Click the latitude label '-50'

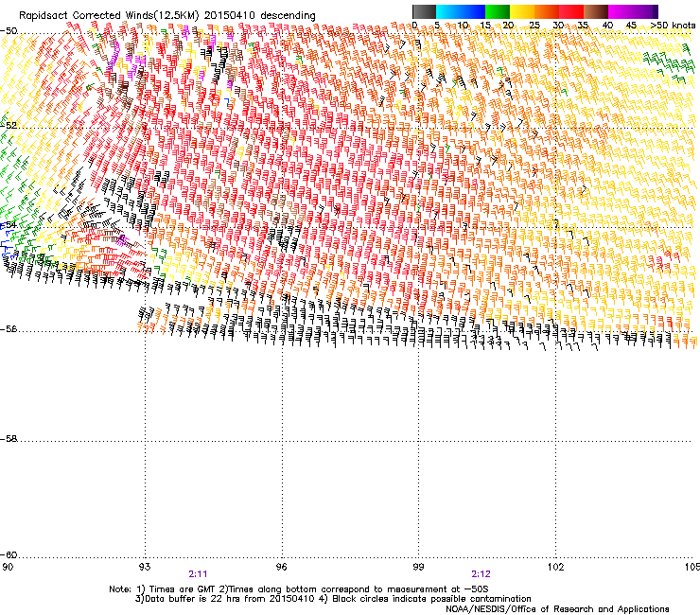coord(9,31)
